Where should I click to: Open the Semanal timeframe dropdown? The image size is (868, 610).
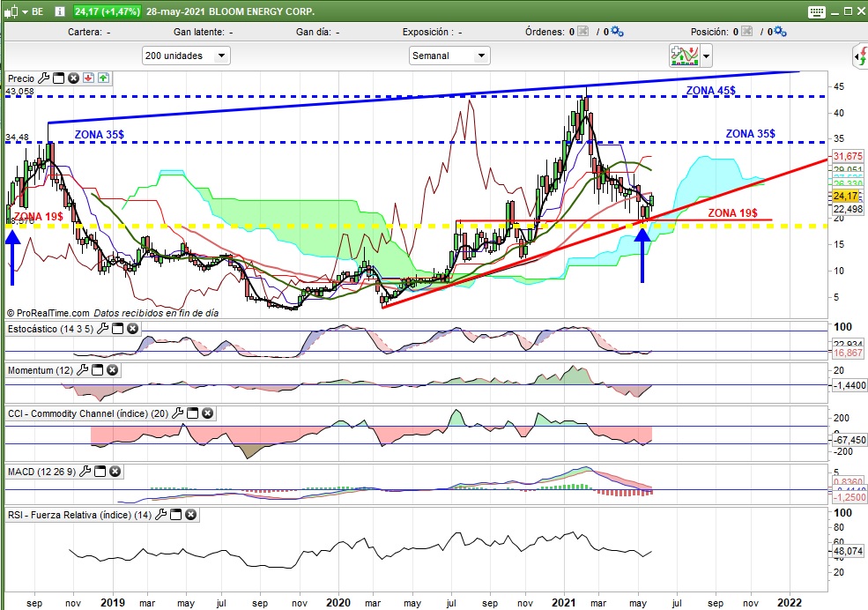449,56
